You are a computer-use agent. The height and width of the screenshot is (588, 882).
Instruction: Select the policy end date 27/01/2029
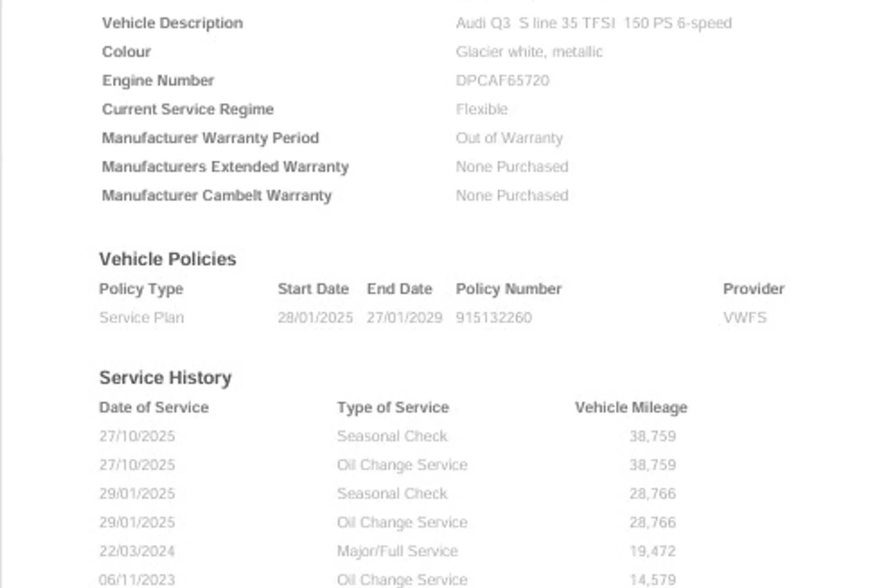point(404,317)
